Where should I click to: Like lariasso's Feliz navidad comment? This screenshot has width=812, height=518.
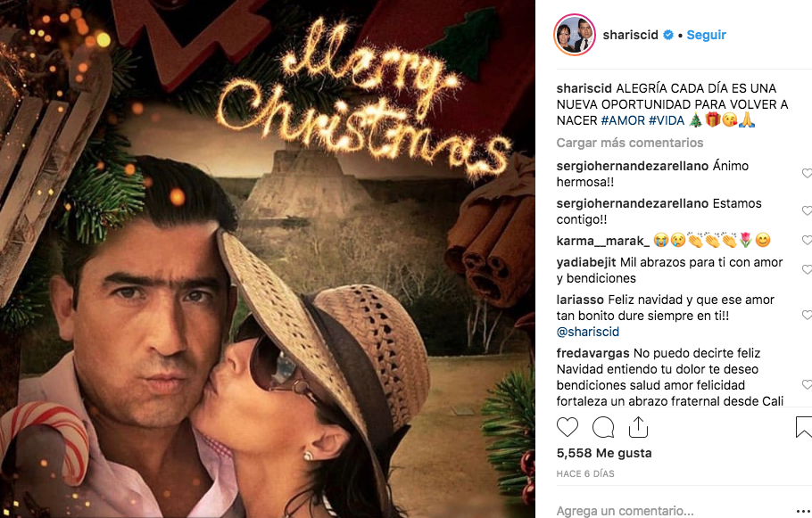807,315
